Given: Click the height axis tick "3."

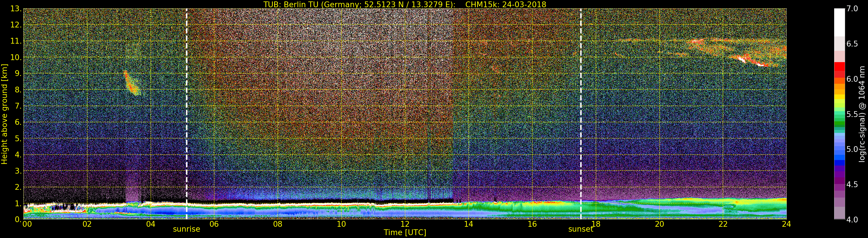Looking at the screenshot, I should point(18,171).
